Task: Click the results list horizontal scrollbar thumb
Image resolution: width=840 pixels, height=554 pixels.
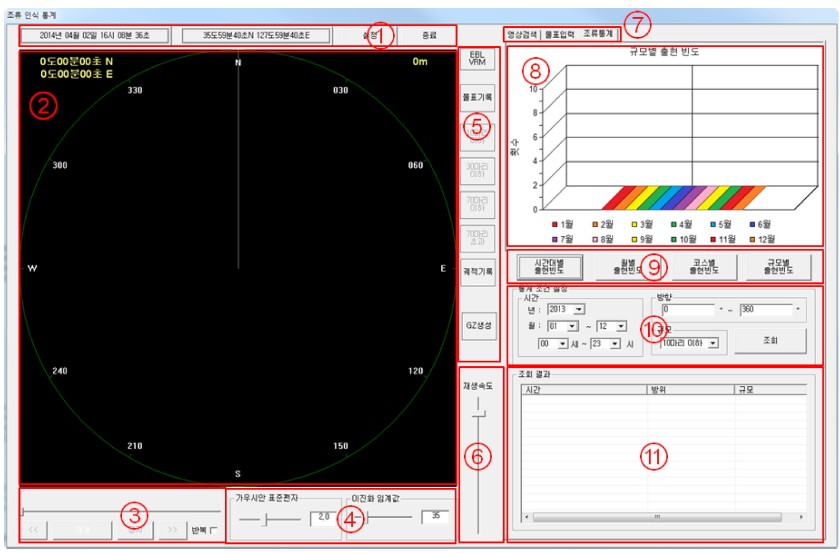Action: point(657,517)
